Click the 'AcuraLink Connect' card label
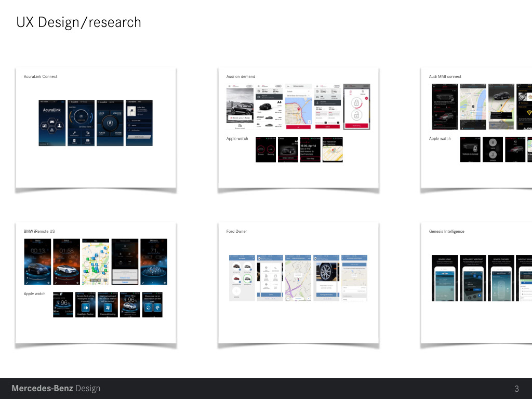532x399 pixels. pyautogui.click(x=41, y=77)
